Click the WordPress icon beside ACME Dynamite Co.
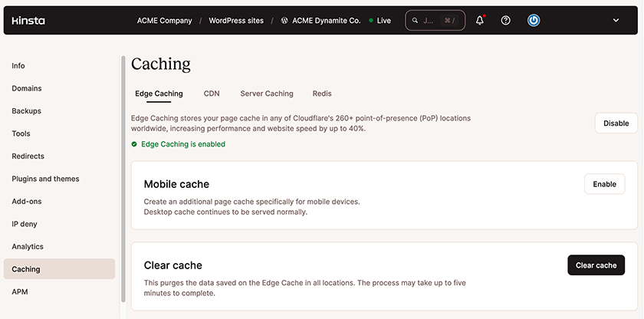This screenshot has height=319, width=644. (284, 21)
